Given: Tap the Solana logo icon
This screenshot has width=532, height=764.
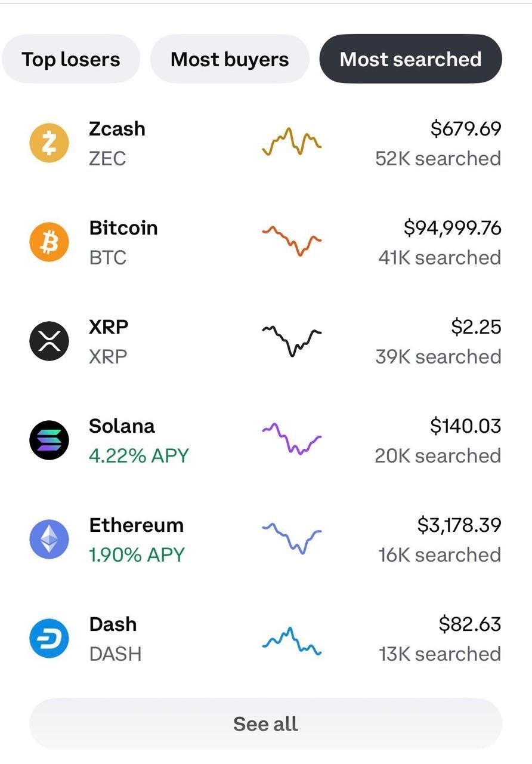Looking at the screenshot, I should (49, 440).
